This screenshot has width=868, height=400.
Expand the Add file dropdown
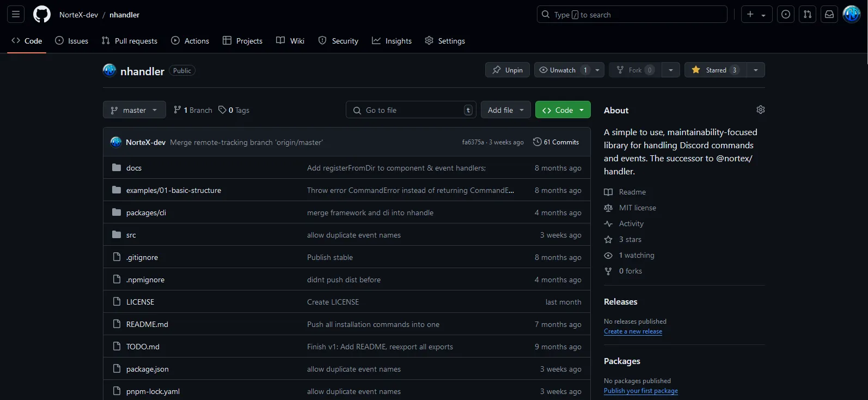pyautogui.click(x=506, y=110)
